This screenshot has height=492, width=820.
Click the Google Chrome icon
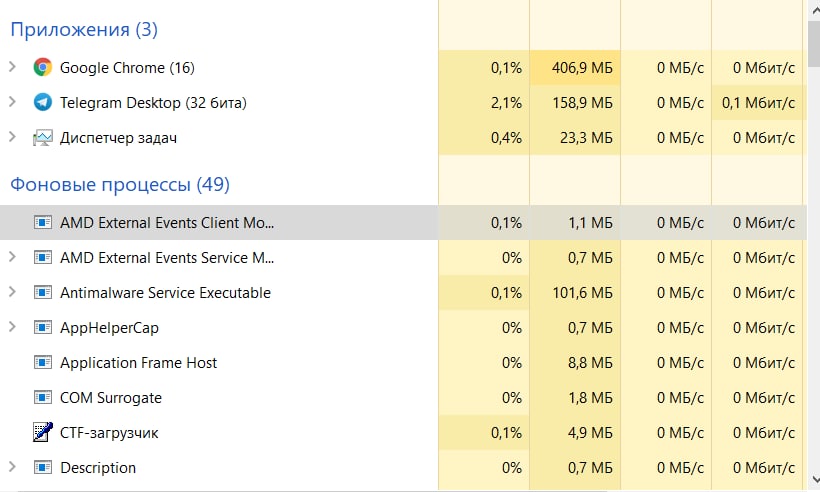pyautogui.click(x=43, y=67)
